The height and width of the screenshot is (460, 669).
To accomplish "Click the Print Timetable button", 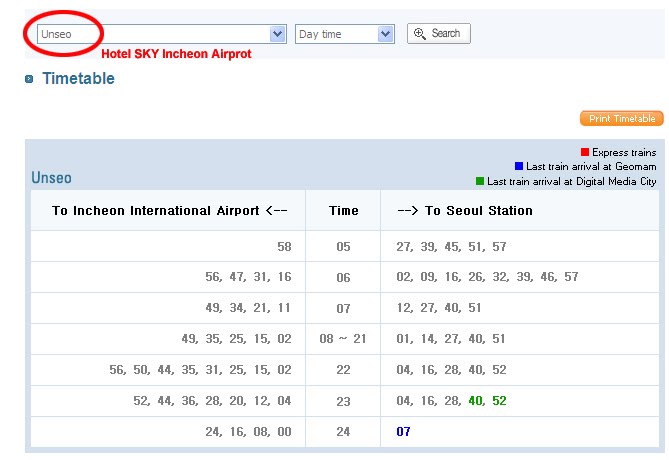I will (622, 118).
